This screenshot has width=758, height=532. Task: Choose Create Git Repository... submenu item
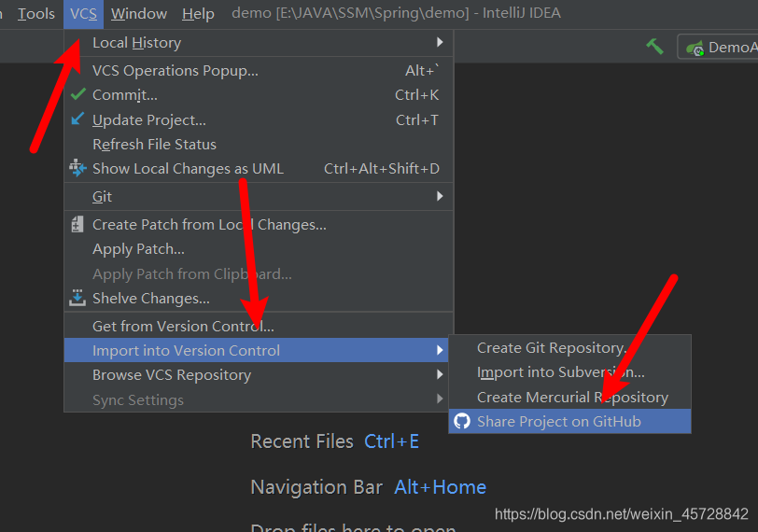click(x=570, y=348)
